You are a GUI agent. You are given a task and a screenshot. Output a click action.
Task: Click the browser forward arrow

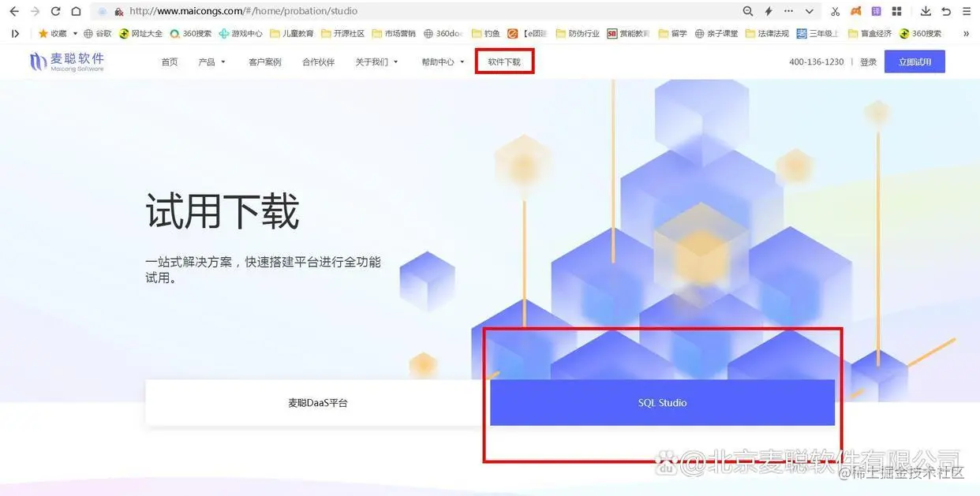point(35,11)
